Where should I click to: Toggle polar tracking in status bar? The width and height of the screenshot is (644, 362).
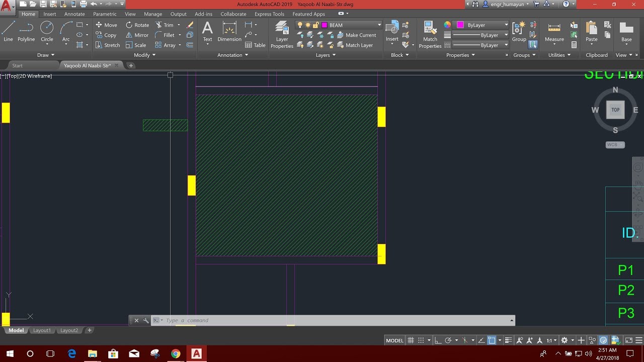point(448,340)
